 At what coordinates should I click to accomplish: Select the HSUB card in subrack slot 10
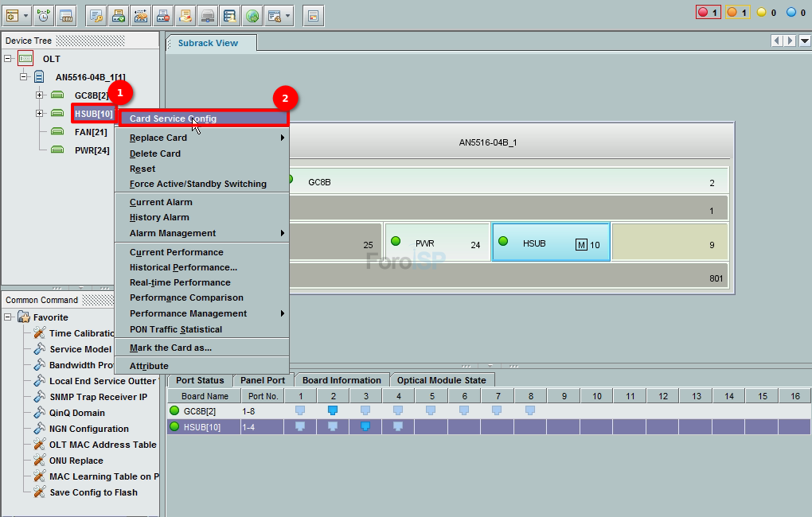coord(551,243)
